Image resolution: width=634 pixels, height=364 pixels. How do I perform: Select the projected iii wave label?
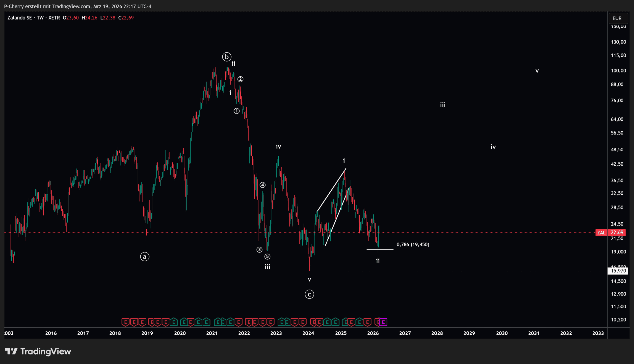click(x=443, y=105)
